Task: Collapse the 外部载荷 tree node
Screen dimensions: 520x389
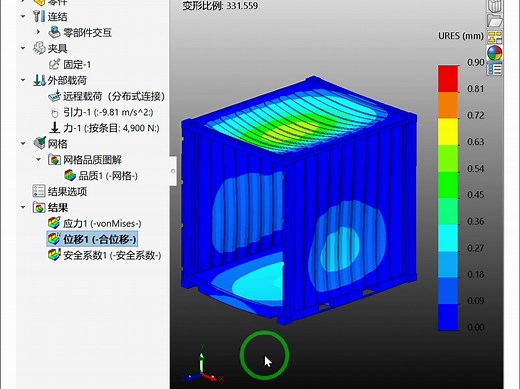Action: coord(23,80)
